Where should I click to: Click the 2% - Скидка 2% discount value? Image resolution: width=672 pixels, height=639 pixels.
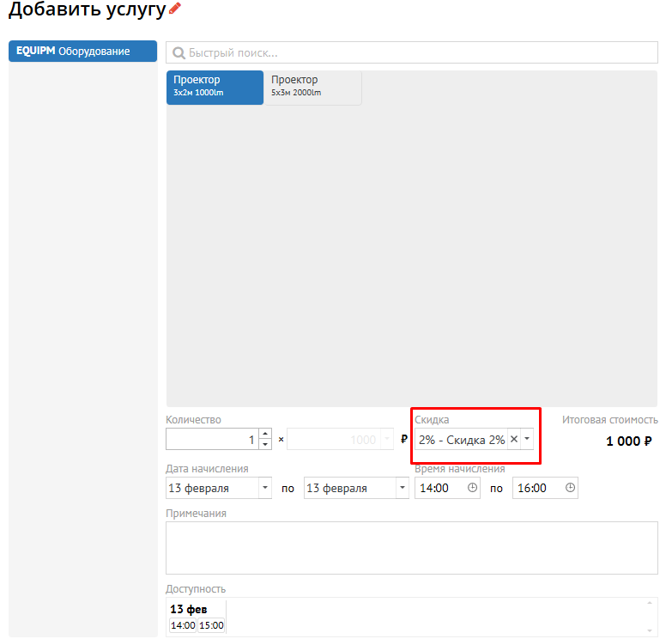pos(462,440)
